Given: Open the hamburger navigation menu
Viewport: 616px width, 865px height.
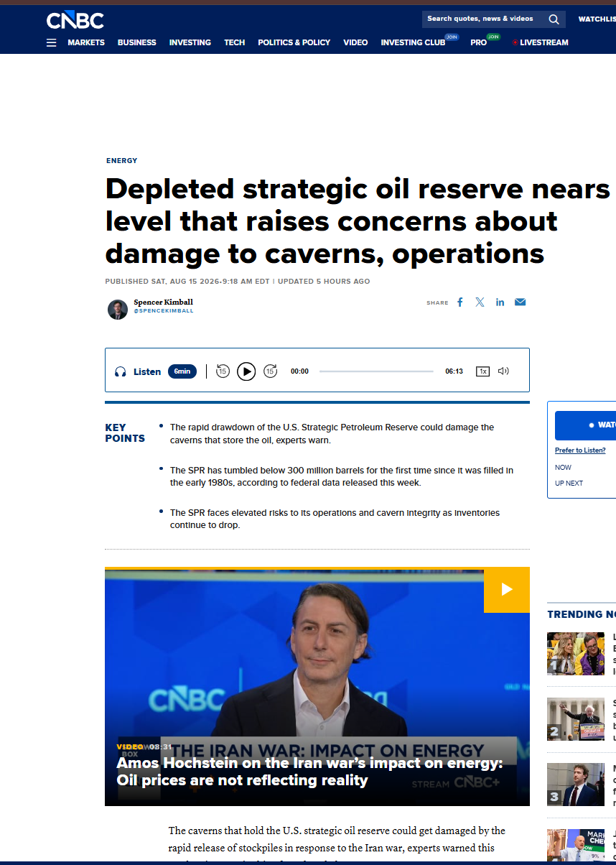Looking at the screenshot, I should point(51,42).
